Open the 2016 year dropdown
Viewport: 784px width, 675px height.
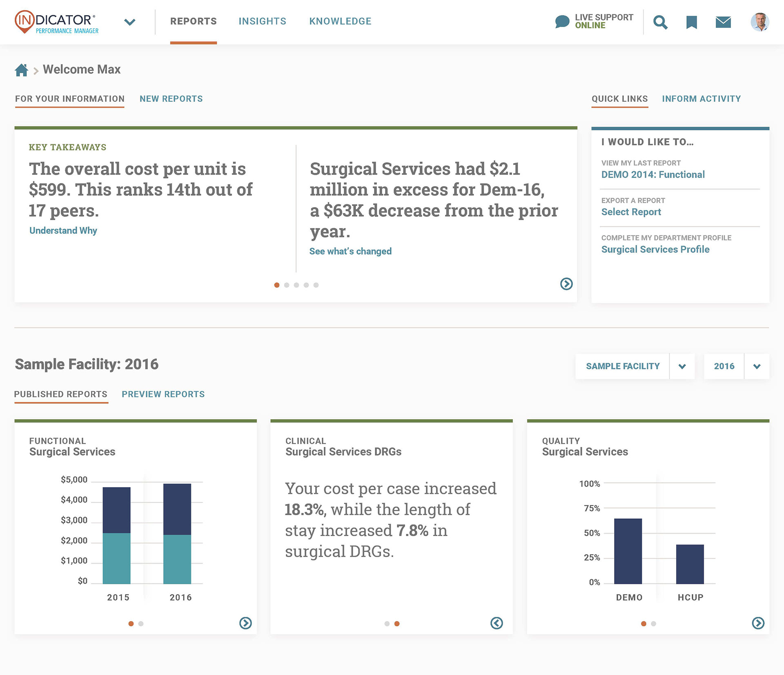click(x=757, y=367)
